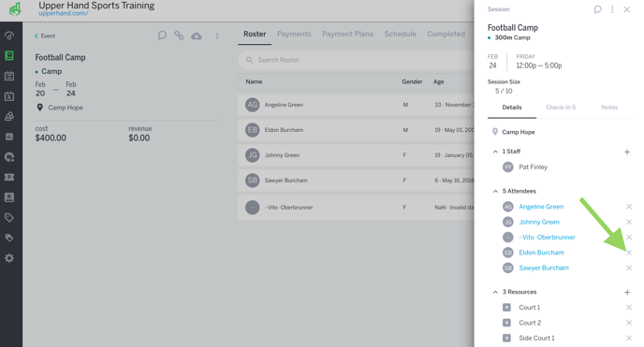Screen dimensions: 644x347
Task: Remove Angeline Green from attendees
Action: pyautogui.click(x=629, y=207)
